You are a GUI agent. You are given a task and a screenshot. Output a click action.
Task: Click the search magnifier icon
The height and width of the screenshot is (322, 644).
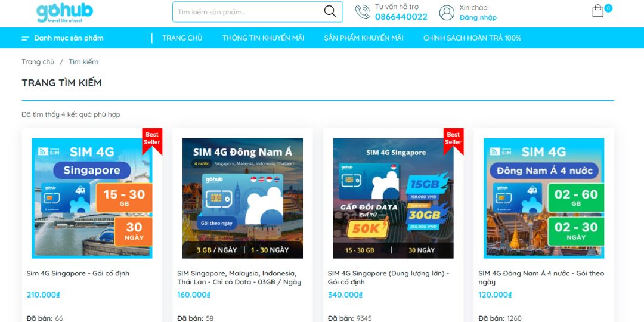[330, 11]
